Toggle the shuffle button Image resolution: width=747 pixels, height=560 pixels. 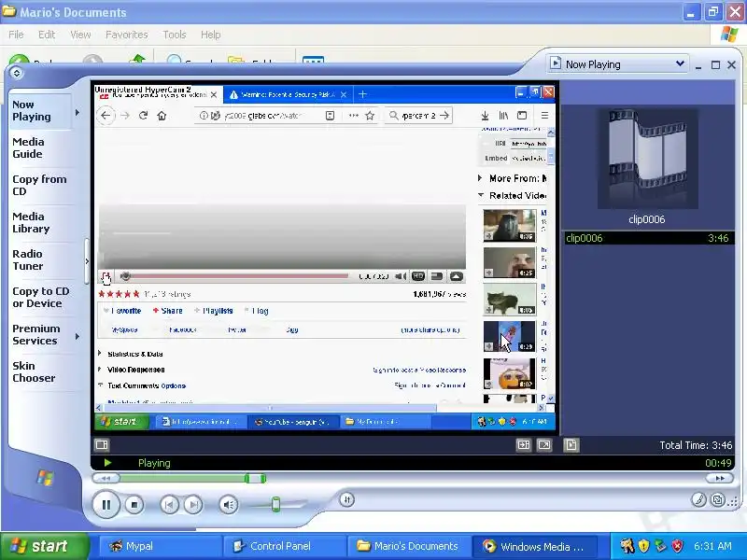(x=346, y=499)
